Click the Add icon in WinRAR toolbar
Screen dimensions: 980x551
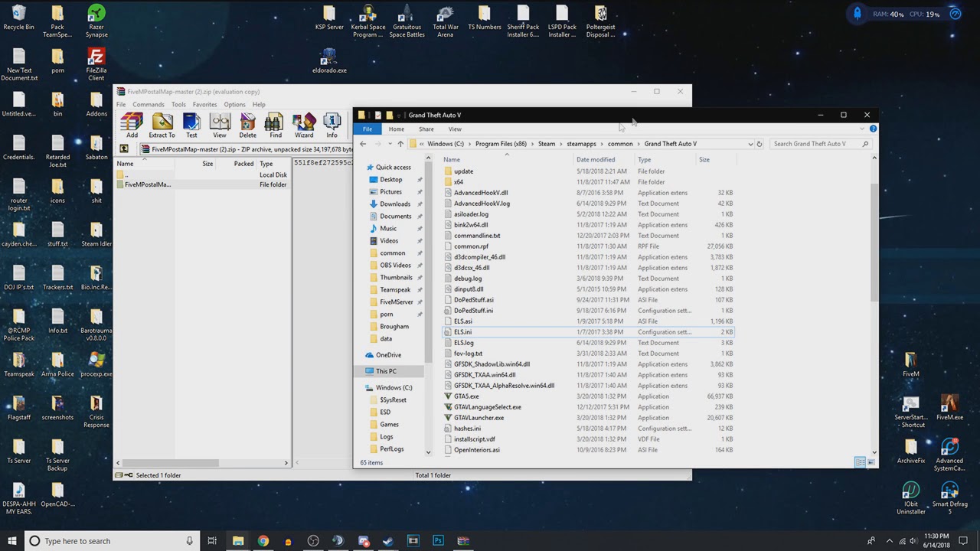[132, 126]
